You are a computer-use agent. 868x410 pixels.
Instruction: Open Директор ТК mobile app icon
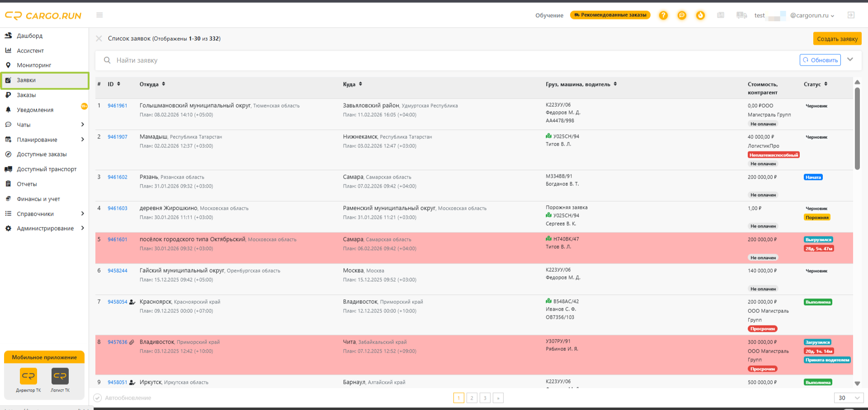[28, 376]
